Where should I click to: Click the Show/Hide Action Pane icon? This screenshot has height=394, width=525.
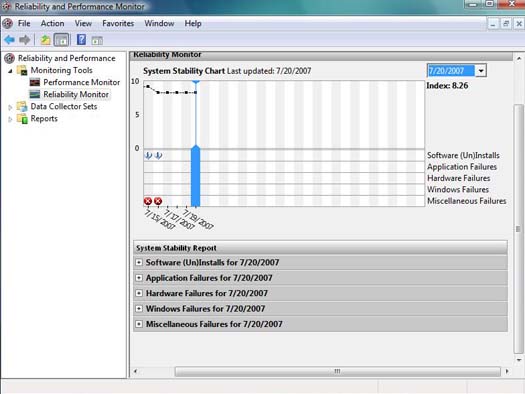coord(97,41)
